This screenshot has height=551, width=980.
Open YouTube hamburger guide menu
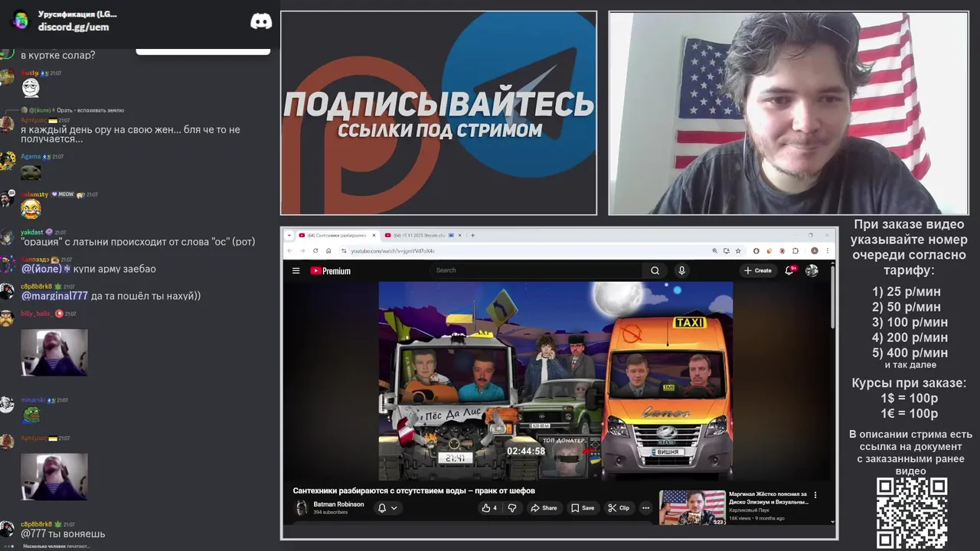coord(296,270)
